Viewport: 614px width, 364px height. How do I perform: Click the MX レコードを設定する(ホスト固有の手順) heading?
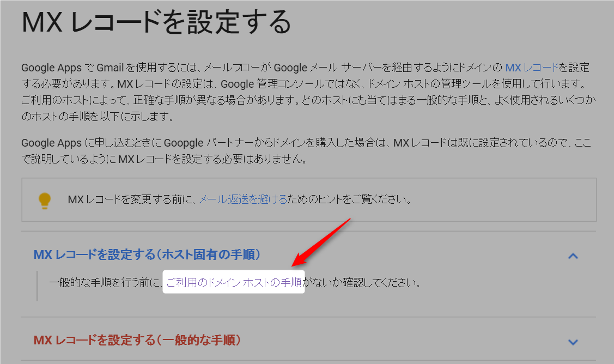[147, 254]
